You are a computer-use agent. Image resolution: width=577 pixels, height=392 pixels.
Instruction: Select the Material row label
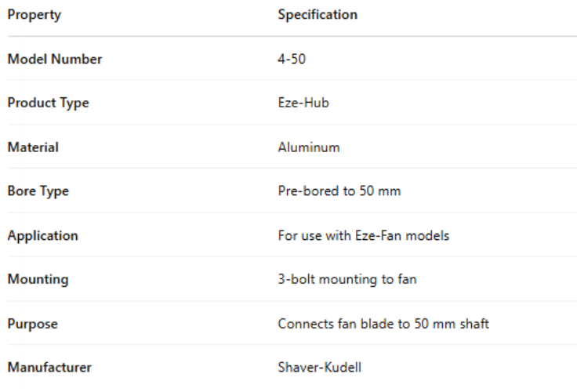pos(34,147)
